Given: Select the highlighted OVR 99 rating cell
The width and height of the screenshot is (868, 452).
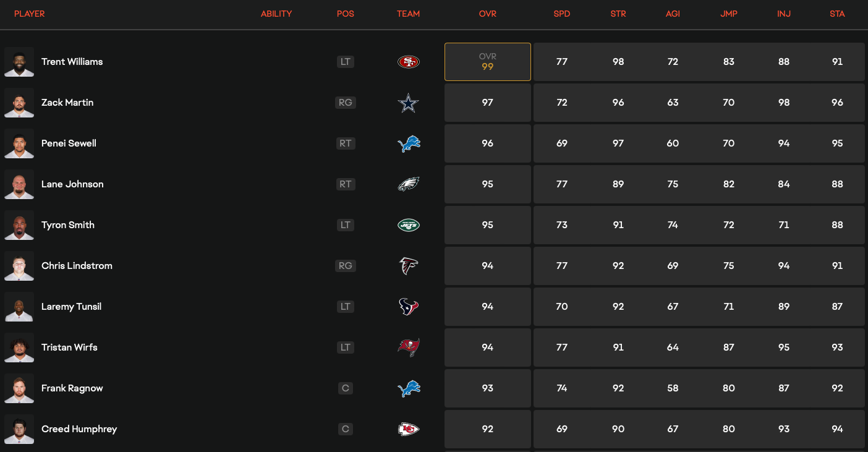Looking at the screenshot, I should point(487,61).
